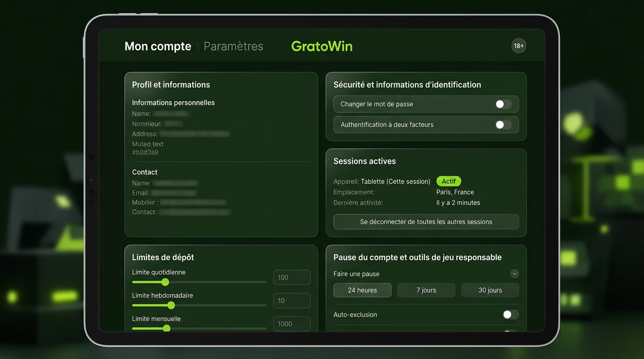Toggle Changer le mot de passe switch
This screenshot has width=644, height=359.
[504, 104]
